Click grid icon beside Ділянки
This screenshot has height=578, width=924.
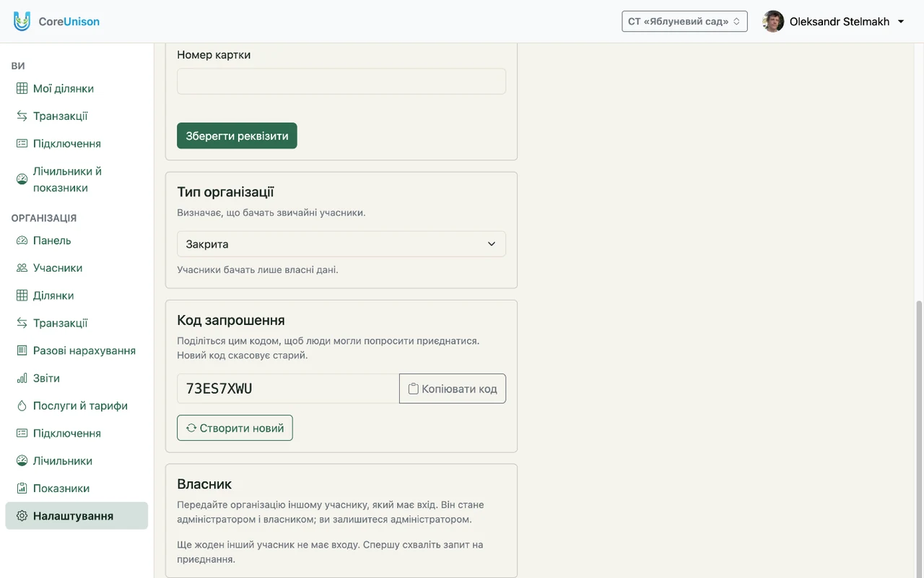22,296
